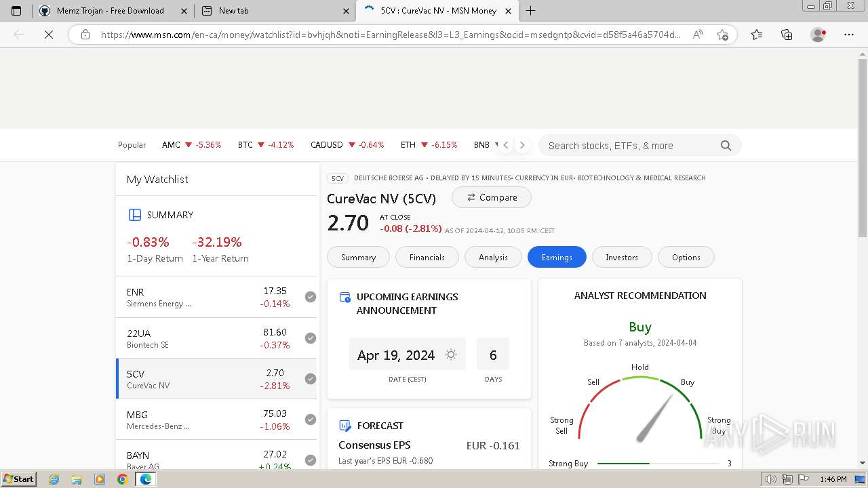The image size is (868, 488).
Task: Open the media player taskbar icon
Action: (100, 479)
